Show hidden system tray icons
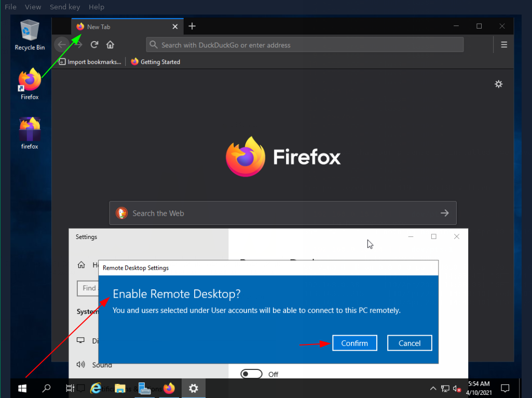Screen dimensions: 532x398 (433, 388)
